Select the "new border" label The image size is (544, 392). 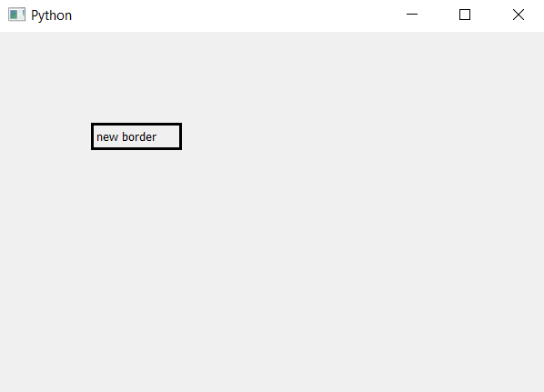(136, 136)
